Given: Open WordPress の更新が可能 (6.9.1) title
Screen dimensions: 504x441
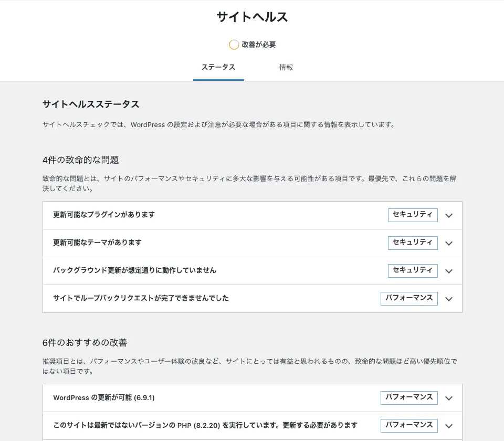Looking at the screenshot, I should [x=104, y=397].
